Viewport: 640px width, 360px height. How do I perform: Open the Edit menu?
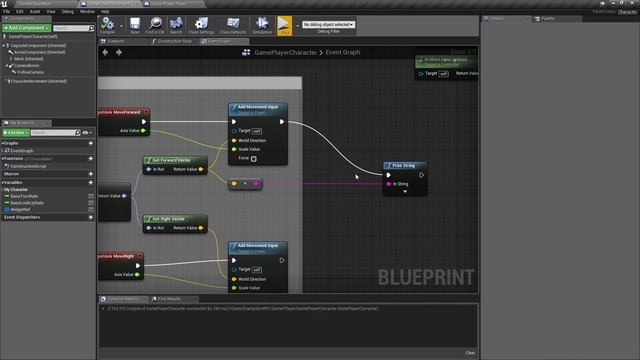[20, 11]
